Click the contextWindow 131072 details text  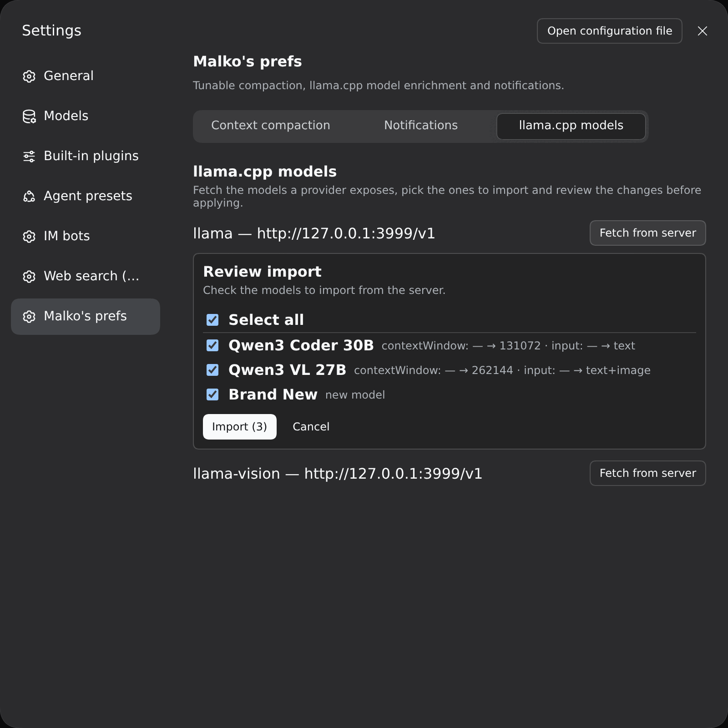pos(508,346)
